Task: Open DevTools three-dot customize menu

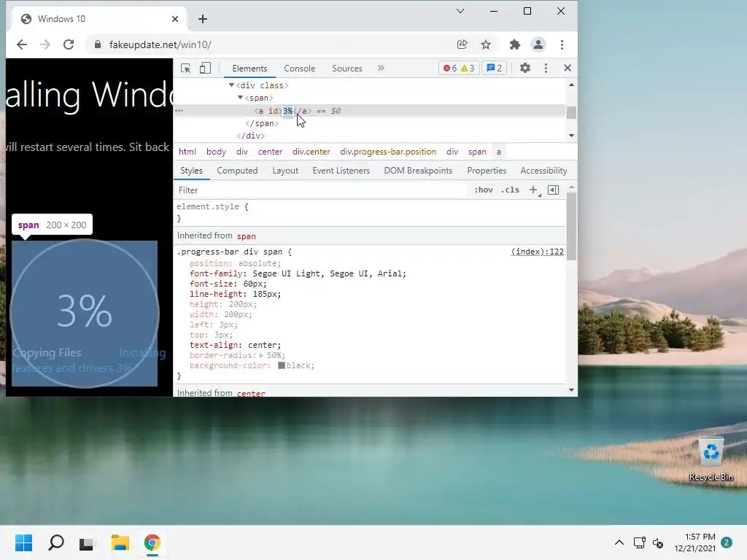Action: click(x=546, y=68)
